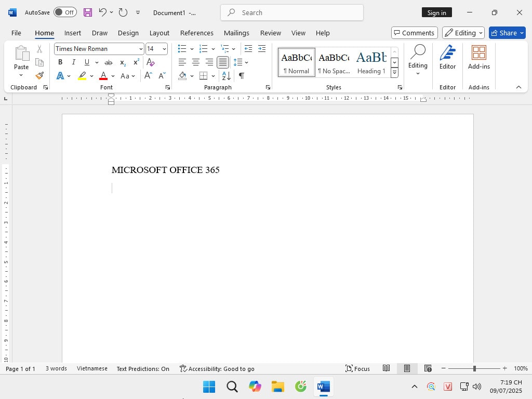
Task: Open Font dialog box launcher
Action: (x=168, y=87)
